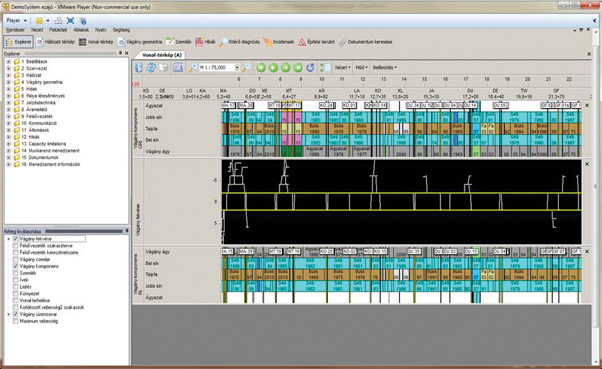Refresh the line map with the blue circular arrow

pyautogui.click(x=310, y=68)
